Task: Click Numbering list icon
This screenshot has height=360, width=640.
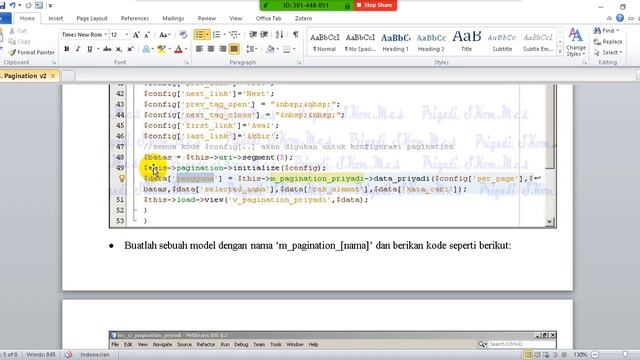Action: (x=216, y=35)
